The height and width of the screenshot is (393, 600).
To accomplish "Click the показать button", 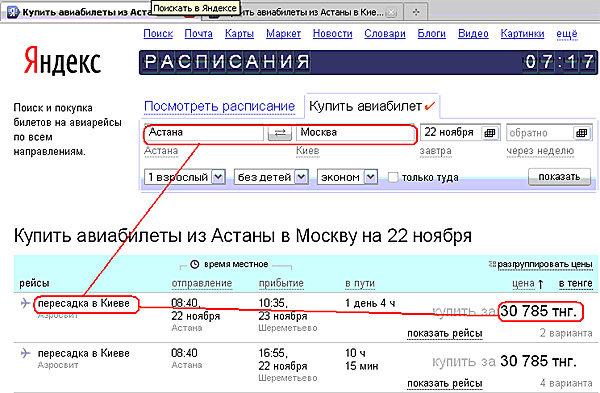I will click(559, 177).
